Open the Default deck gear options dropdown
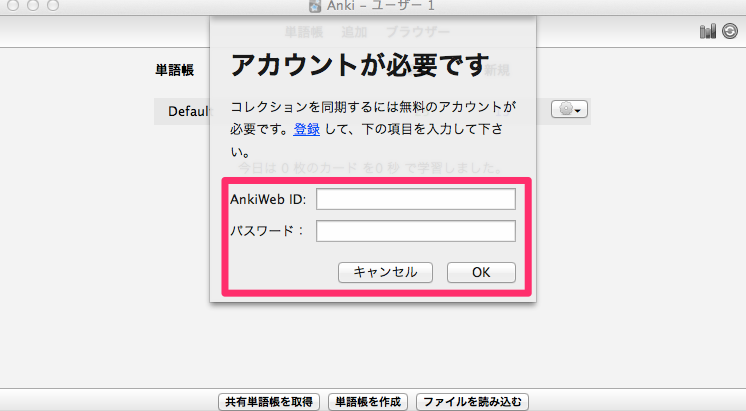This screenshot has width=746, height=411. click(569, 109)
